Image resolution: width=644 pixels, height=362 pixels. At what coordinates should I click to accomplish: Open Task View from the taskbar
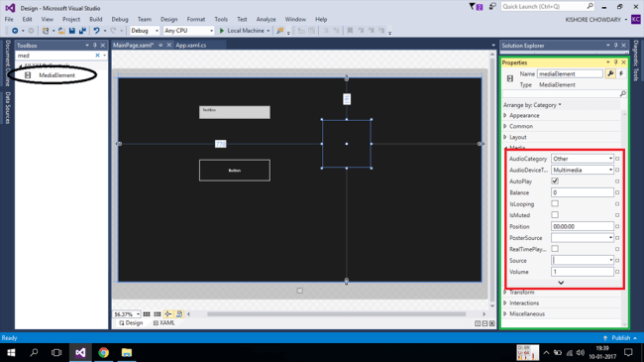pyautogui.click(x=56, y=352)
